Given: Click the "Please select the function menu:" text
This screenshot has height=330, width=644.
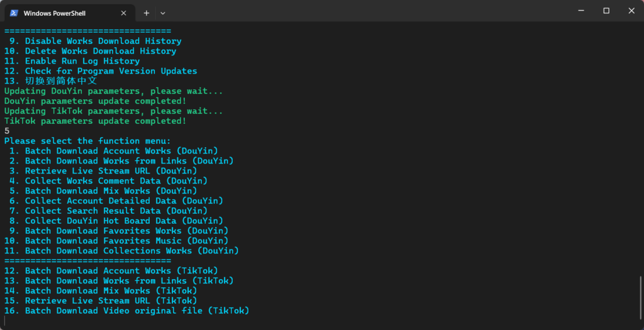Looking at the screenshot, I should 87,141.
